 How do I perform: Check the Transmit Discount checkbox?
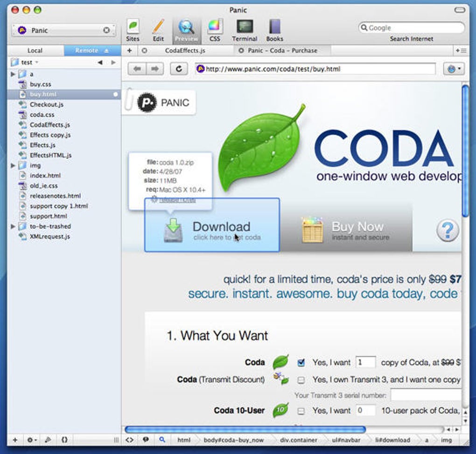(301, 380)
